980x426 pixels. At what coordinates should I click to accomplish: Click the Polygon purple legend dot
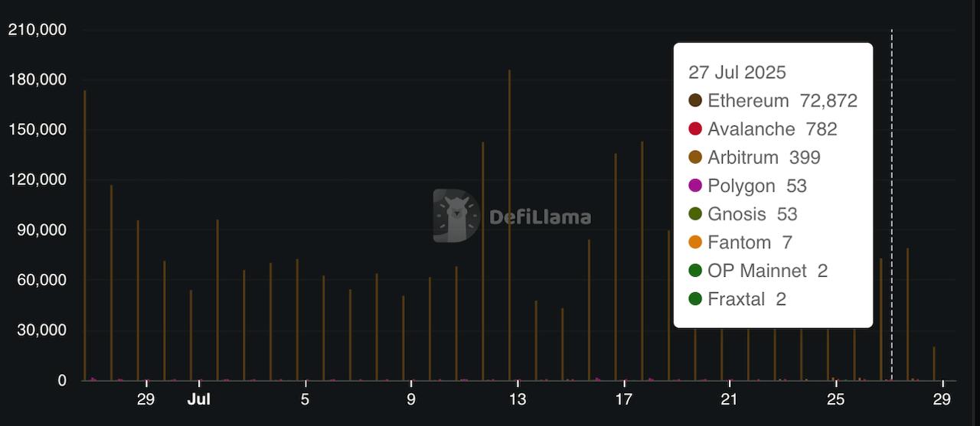[695, 186]
